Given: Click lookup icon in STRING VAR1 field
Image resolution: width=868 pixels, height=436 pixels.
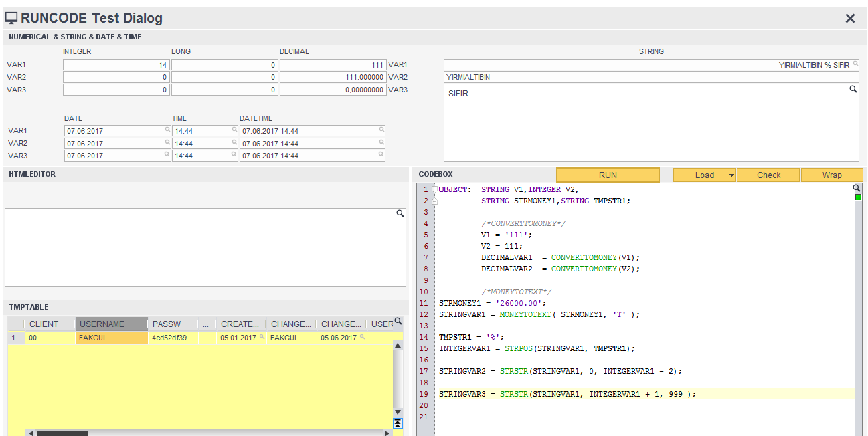Looking at the screenshot, I should point(855,65).
